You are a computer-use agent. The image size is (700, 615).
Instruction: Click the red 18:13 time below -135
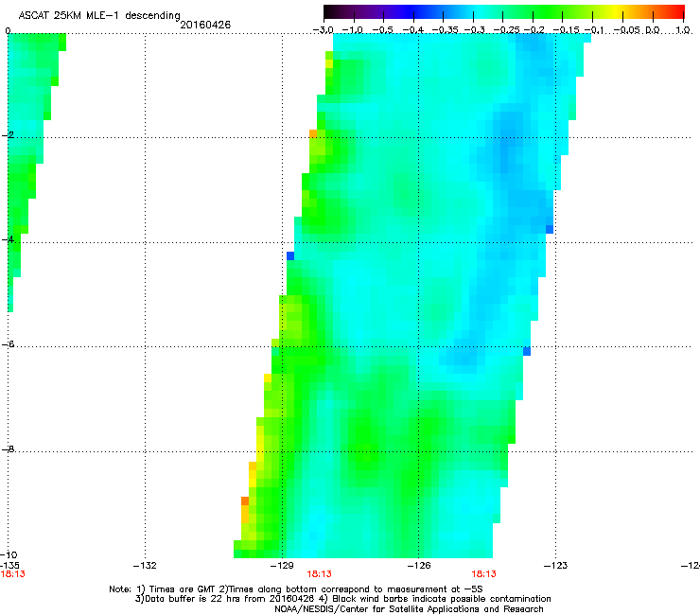pyautogui.click(x=12, y=574)
